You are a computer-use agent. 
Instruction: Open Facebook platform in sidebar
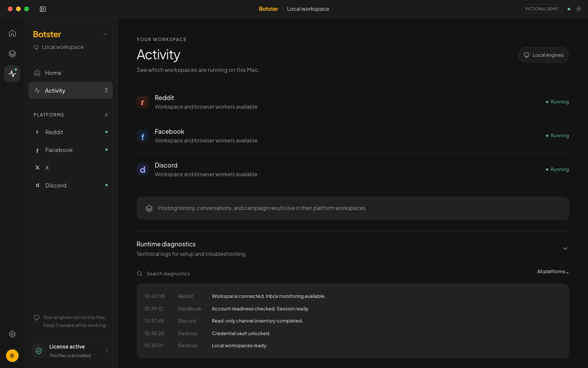pyautogui.click(x=70, y=150)
